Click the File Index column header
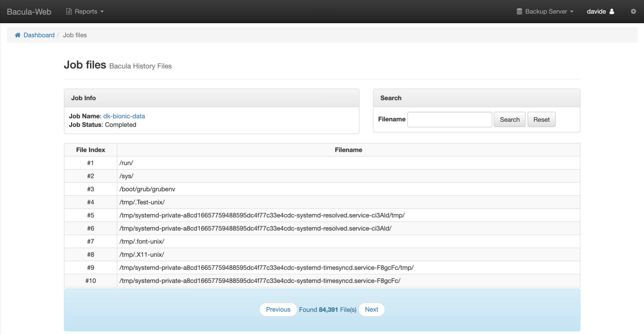The image size is (644, 335). click(x=90, y=150)
